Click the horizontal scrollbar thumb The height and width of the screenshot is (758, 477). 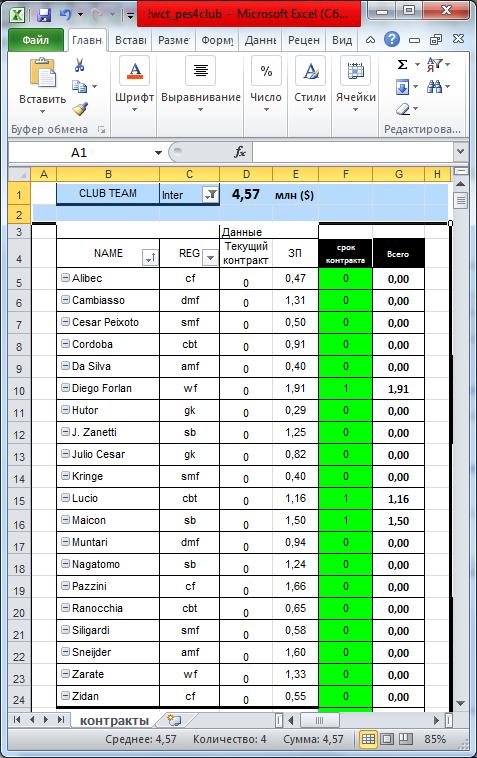pyautogui.click(x=319, y=720)
